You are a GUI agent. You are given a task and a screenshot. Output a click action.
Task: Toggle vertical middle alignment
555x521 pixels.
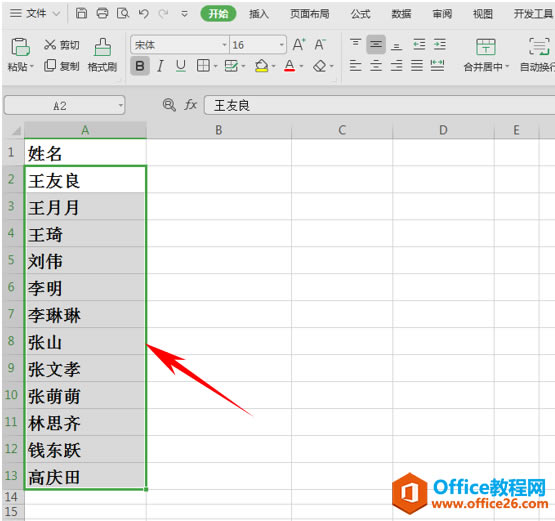(x=376, y=45)
